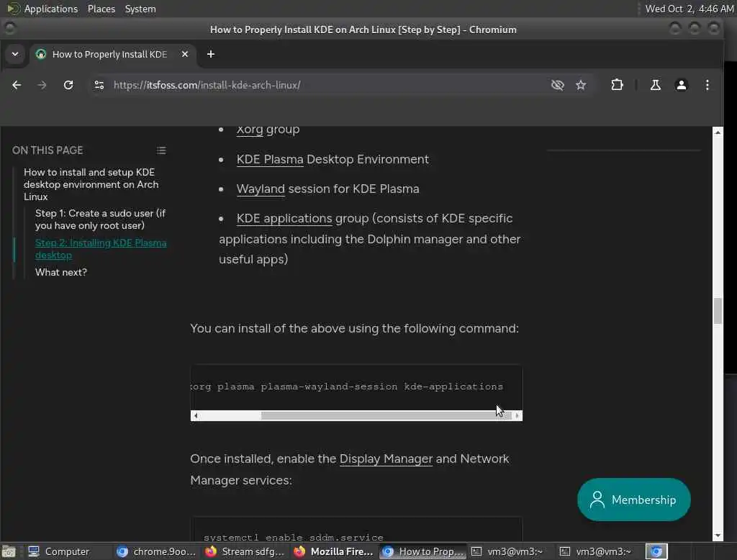The image size is (737, 560).
Task: Toggle the On This Page list icon
Action: [x=161, y=150]
